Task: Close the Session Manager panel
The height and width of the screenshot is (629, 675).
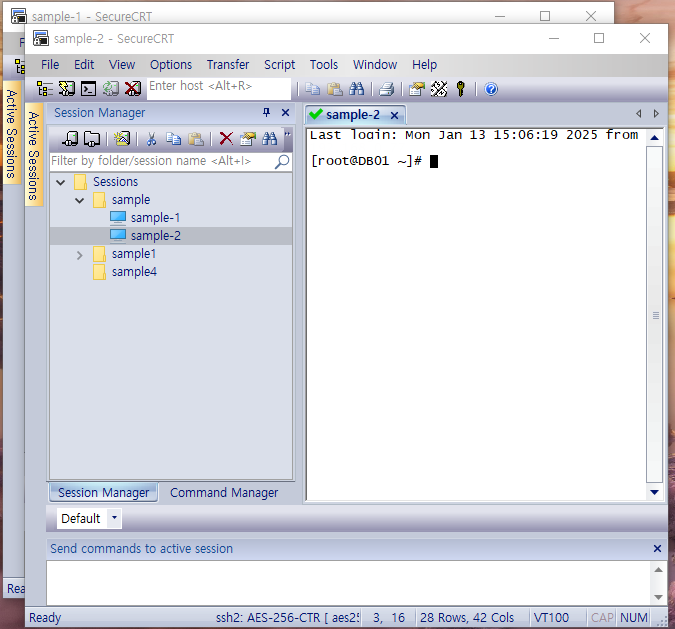Action: (285, 113)
